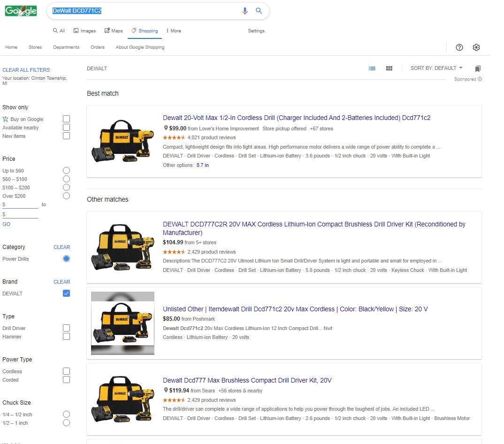Uncheck DEWALT brand checkbox
Image resolution: width=504 pixels, height=444 pixels.
click(66, 293)
